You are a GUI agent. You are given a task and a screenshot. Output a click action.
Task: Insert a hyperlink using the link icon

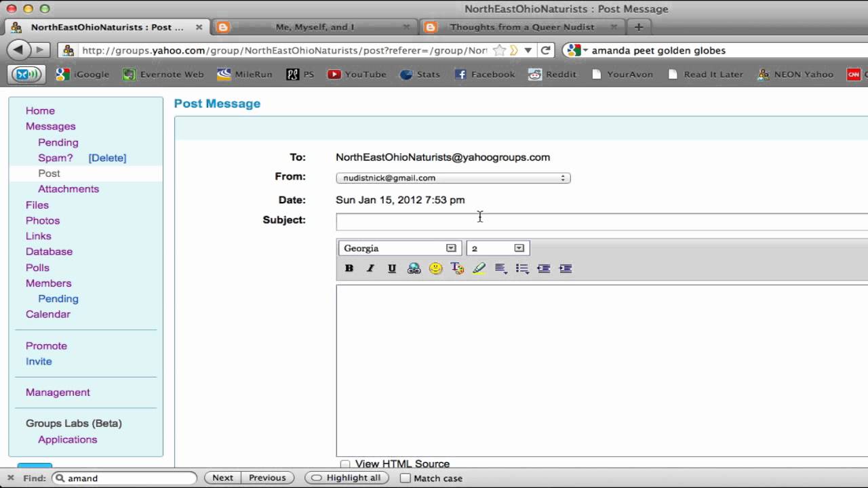click(x=414, y=268)
